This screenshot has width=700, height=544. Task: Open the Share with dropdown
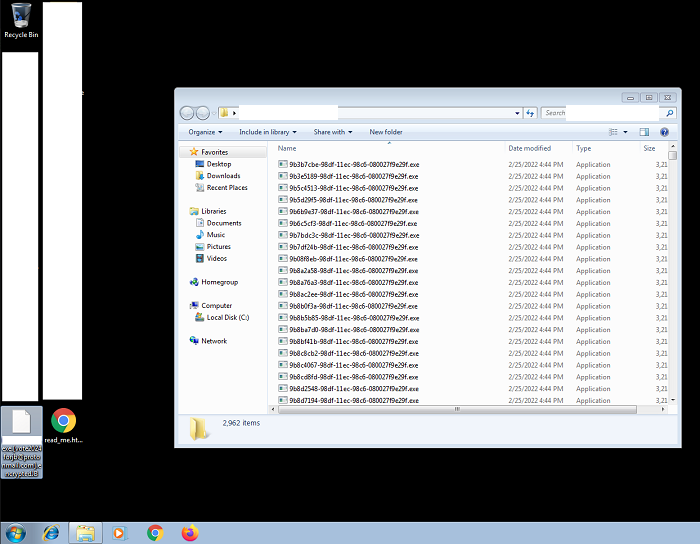click(x=332, y=132)
